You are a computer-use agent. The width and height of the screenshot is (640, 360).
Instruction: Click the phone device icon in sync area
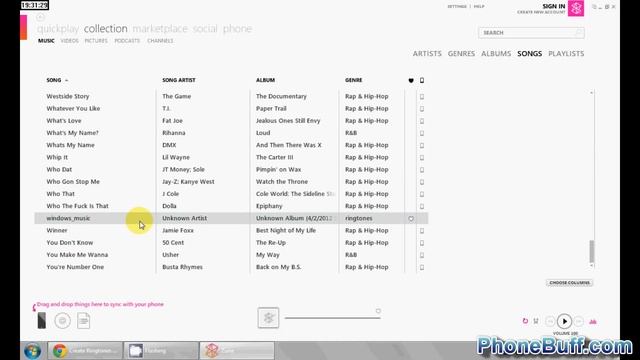(42, 320)
